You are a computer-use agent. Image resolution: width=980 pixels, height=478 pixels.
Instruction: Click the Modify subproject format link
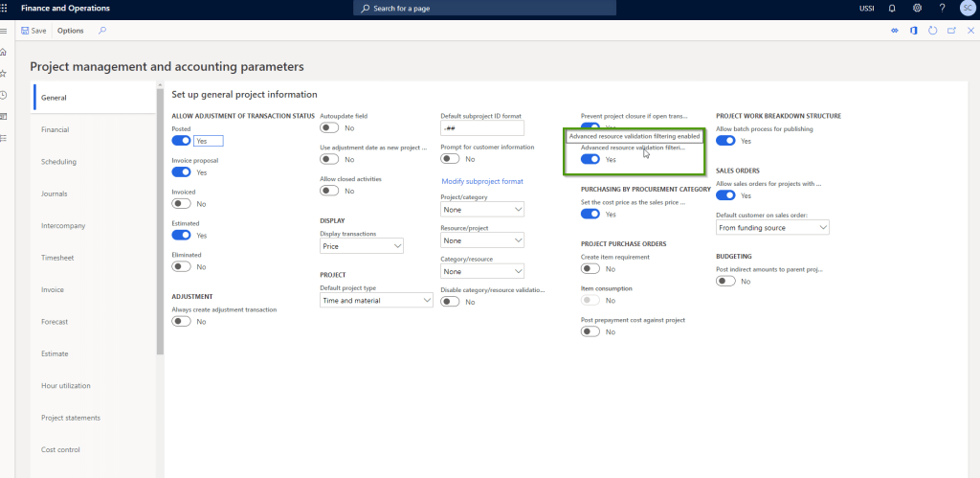481,181
